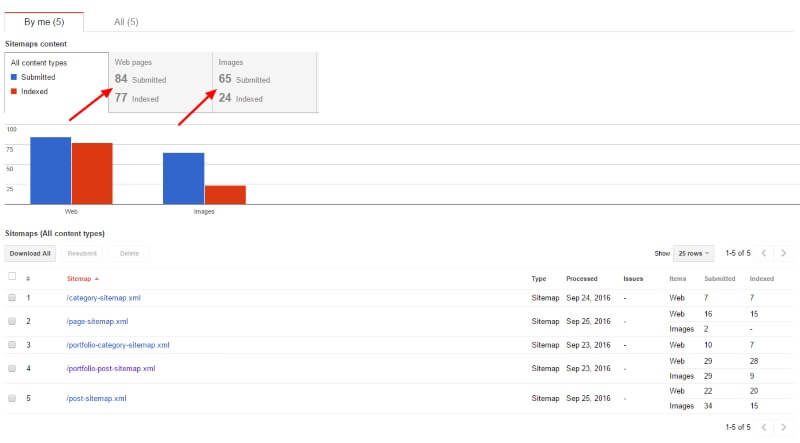Select the Images content panel
This screenshot has width=800, height=443.
click(265, 82)
